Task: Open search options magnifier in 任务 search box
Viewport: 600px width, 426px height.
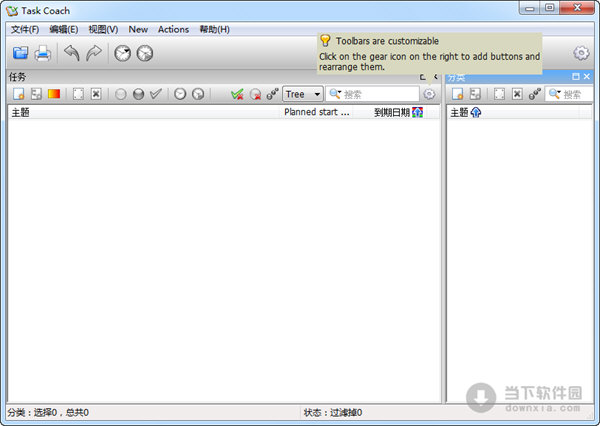Action: [x=335, y=94]
